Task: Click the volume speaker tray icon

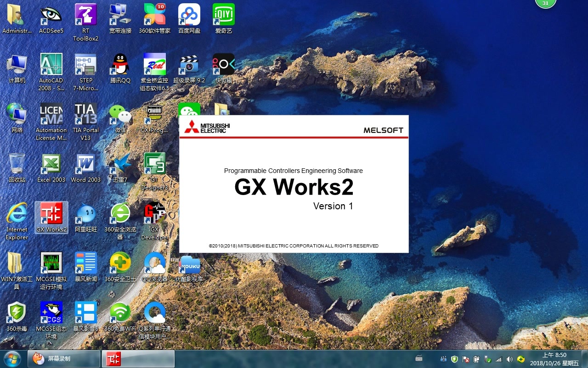Action: pos(509,359)
